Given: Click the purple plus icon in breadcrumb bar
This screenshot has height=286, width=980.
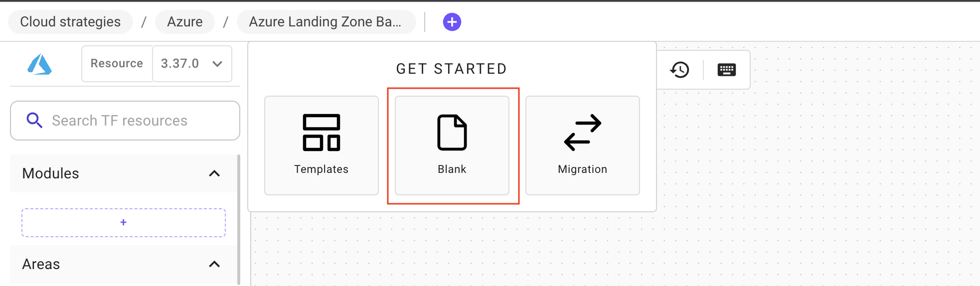Looking at the screenshot, I should [x=452, y=22].
